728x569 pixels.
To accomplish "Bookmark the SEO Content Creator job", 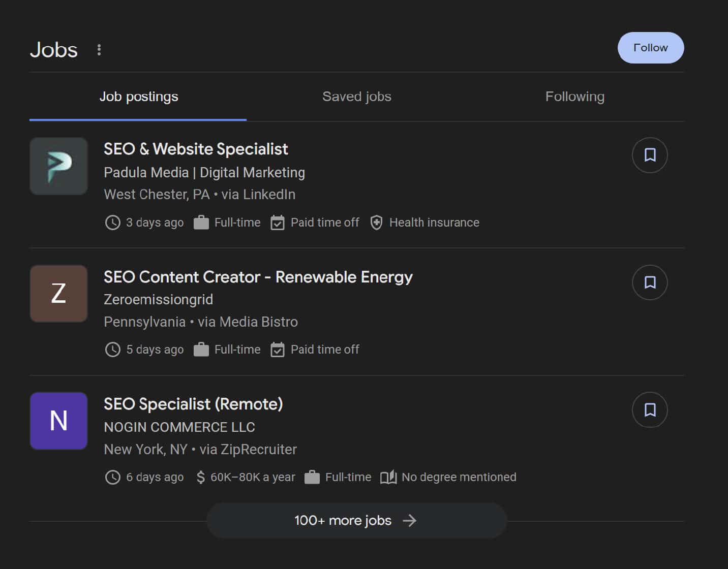I will point(650,282).
